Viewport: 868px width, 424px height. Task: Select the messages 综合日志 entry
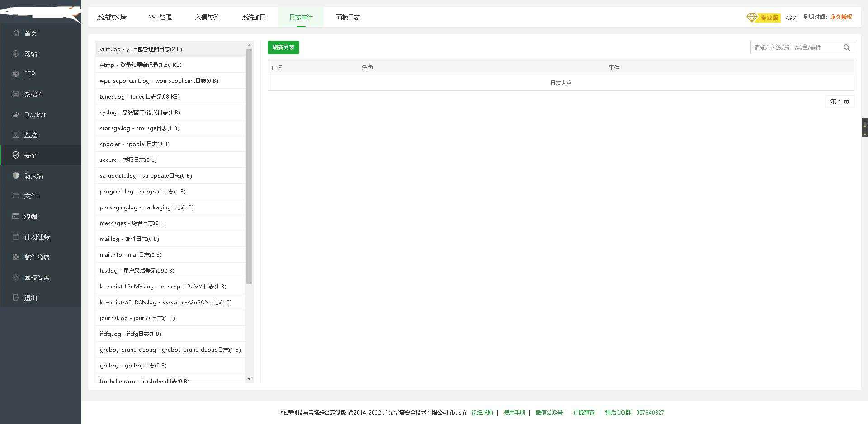(170, 223)
